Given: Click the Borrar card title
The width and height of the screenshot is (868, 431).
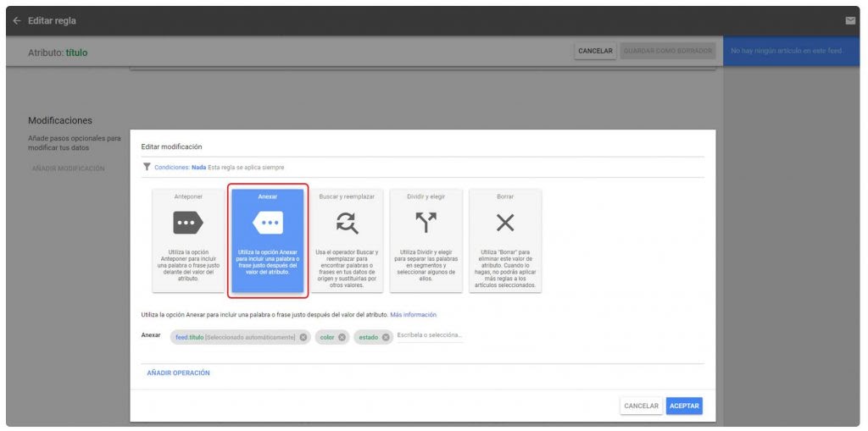Looking at the screenshot, I should coord(505,196).
